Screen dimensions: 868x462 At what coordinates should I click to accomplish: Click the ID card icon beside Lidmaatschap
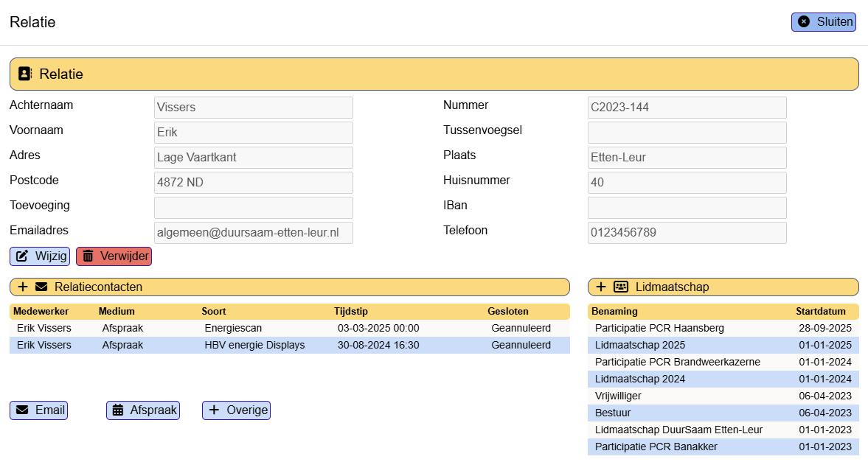coord(621,287)
